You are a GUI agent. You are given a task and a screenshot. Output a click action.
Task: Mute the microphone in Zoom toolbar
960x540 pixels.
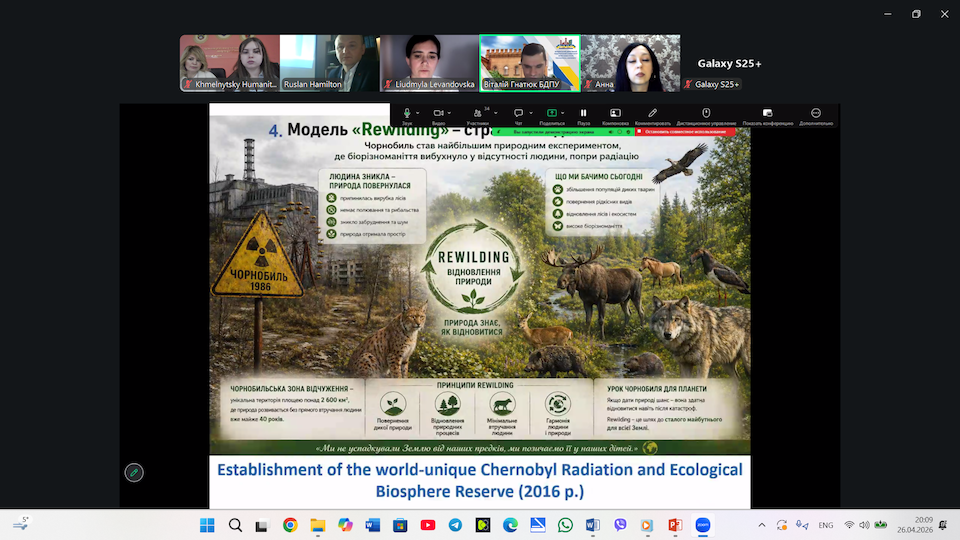(x=407, y=114)
